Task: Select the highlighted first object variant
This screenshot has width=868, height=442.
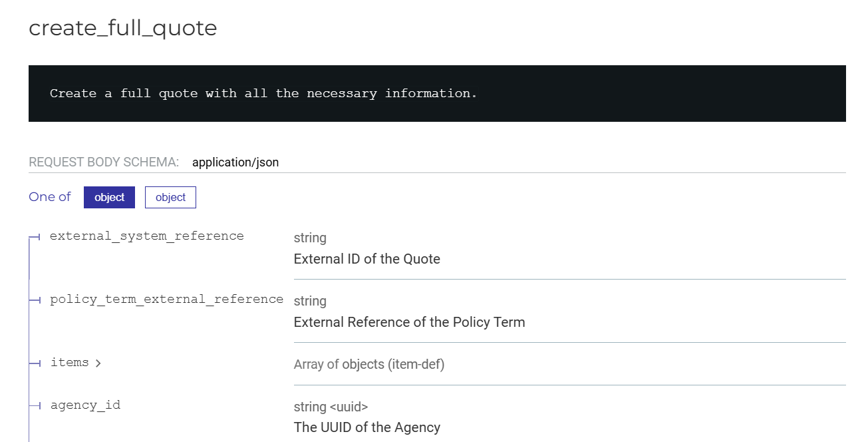Action: point(109,197)
